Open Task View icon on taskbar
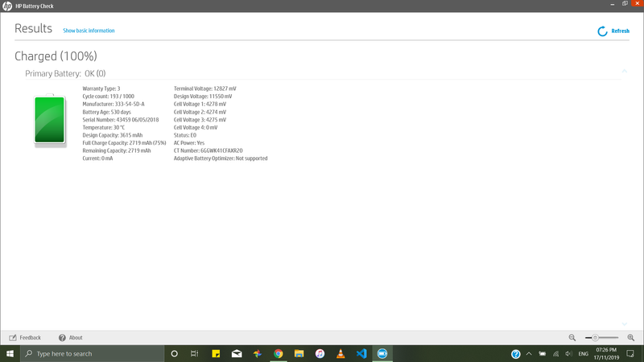This screenshot has width=644, height=362. [195, 353]
